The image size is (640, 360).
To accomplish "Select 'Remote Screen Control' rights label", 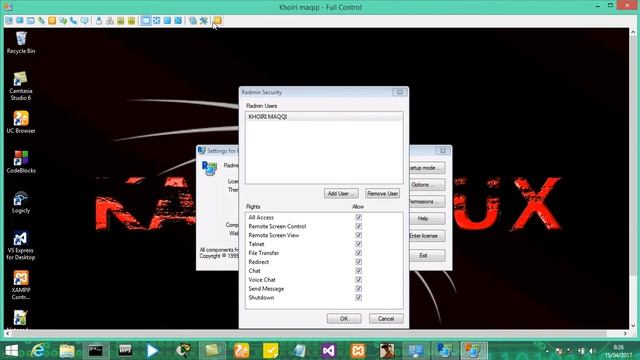I will click(x=277, y=227).
